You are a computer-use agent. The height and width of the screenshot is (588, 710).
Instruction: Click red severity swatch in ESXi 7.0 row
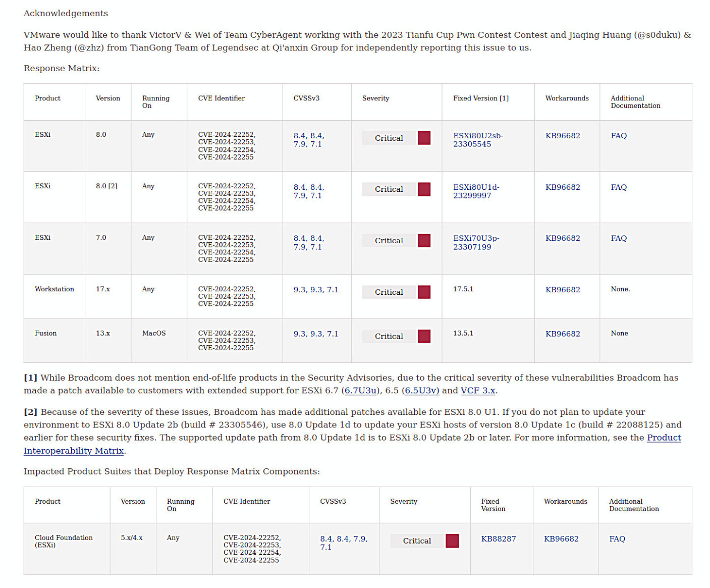(424, 241)
